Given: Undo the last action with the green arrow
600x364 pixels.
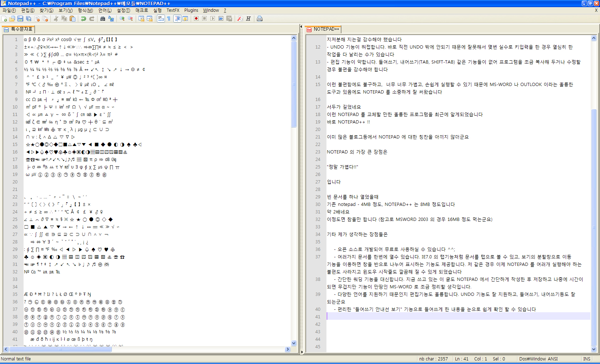Looking at the screenshot, I should (84, 19).
